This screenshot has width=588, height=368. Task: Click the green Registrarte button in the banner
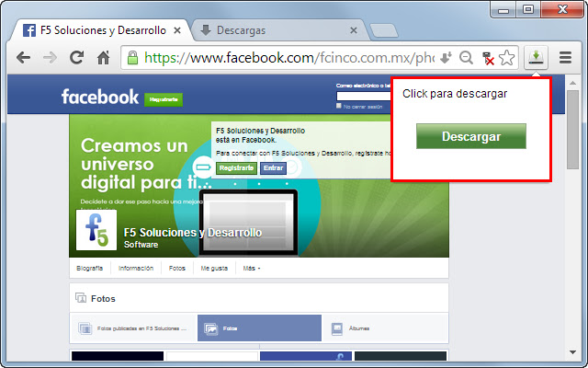pos(236,167)
